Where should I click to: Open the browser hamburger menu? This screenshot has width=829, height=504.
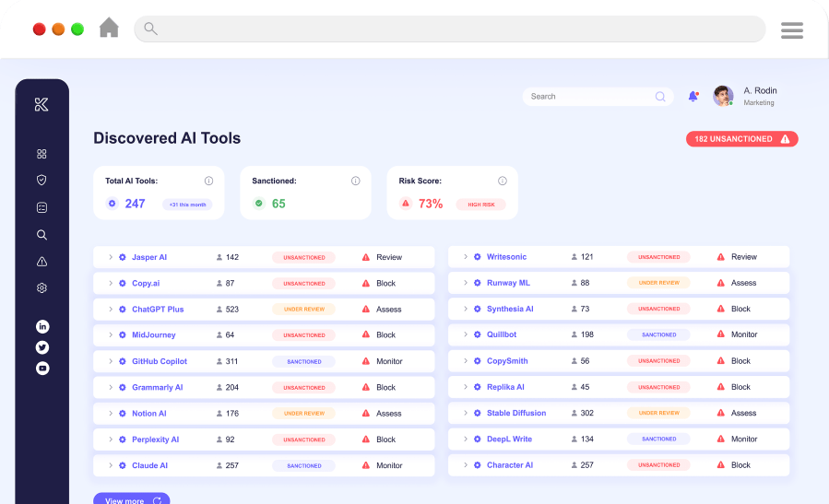791,30
